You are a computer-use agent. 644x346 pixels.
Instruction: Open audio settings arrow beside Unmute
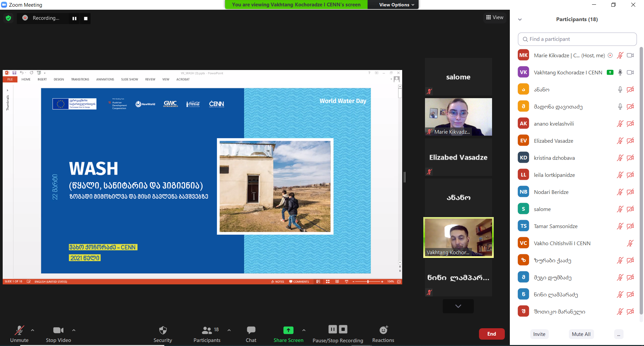[33, 330]
